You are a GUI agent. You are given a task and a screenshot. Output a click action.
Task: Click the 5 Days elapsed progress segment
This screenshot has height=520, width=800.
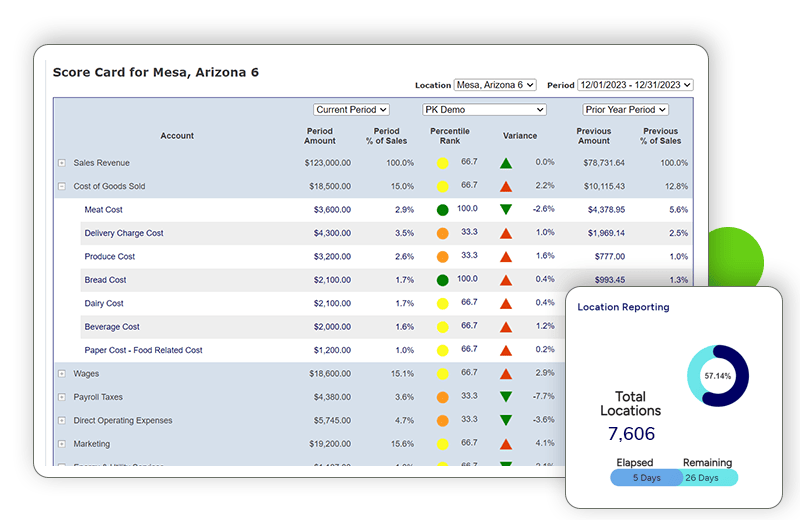pyautogui.click(x=646, y=478)
